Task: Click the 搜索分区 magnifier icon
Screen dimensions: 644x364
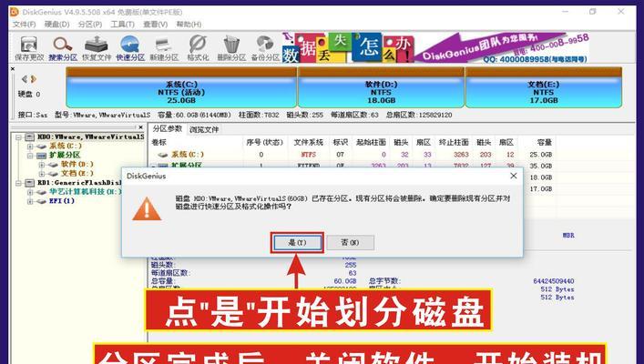Action: click(63, 48)
